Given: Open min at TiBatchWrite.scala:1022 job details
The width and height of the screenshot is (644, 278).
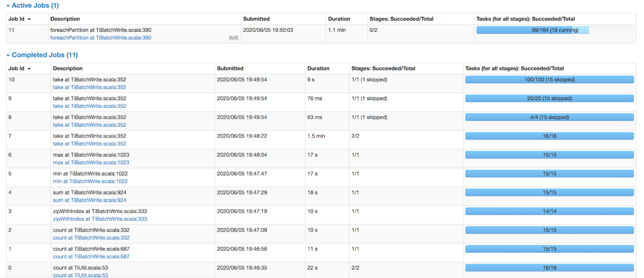Looking at the screenshot, I should tap(90, 181).
